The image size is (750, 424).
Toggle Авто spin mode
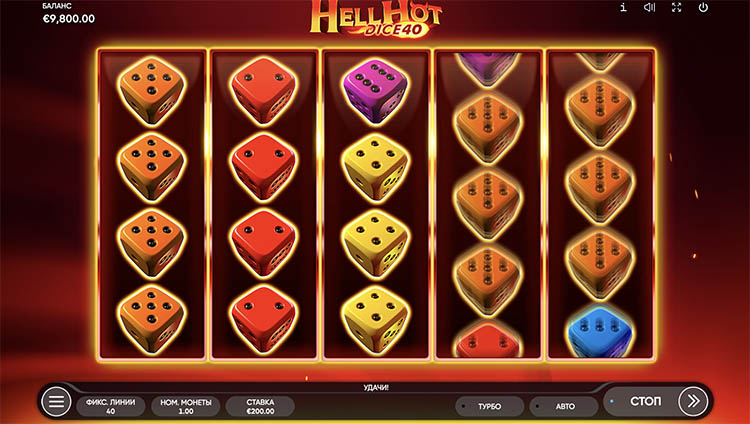pyautogui.click(x=564, y=406)
